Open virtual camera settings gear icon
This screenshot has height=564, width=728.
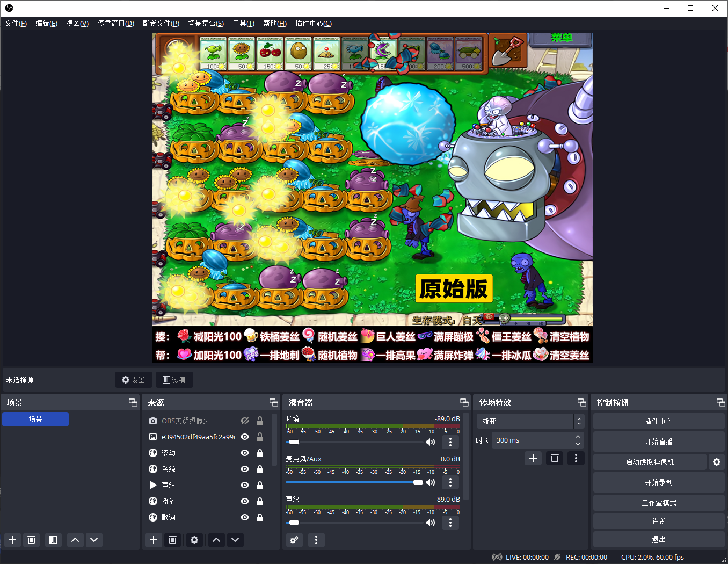point(716,462)
